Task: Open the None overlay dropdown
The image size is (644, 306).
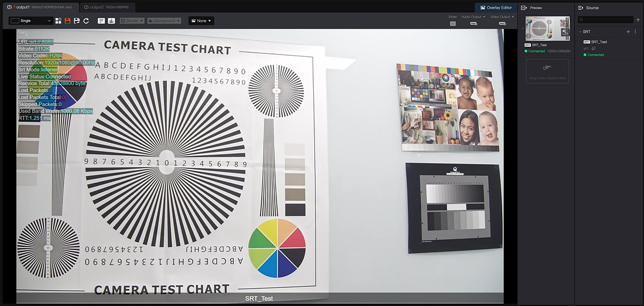Action: [x=201, y=21]
